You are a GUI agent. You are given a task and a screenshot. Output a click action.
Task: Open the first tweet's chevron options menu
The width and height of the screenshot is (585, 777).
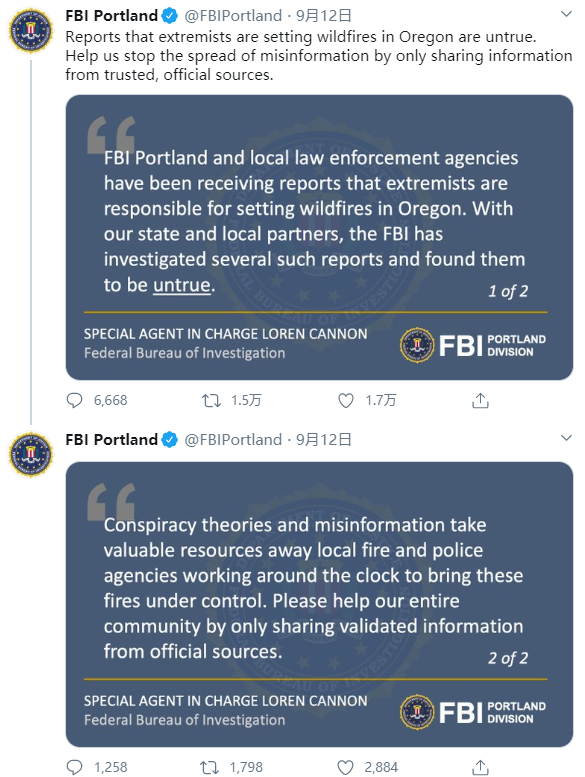[566, 14]
